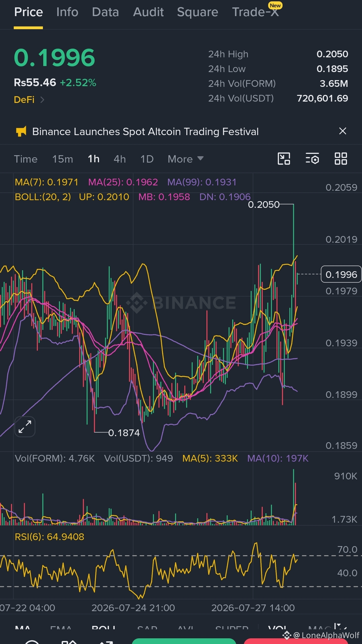
Task: Expand the More intervals dropdown
Action: pos(186,159)
